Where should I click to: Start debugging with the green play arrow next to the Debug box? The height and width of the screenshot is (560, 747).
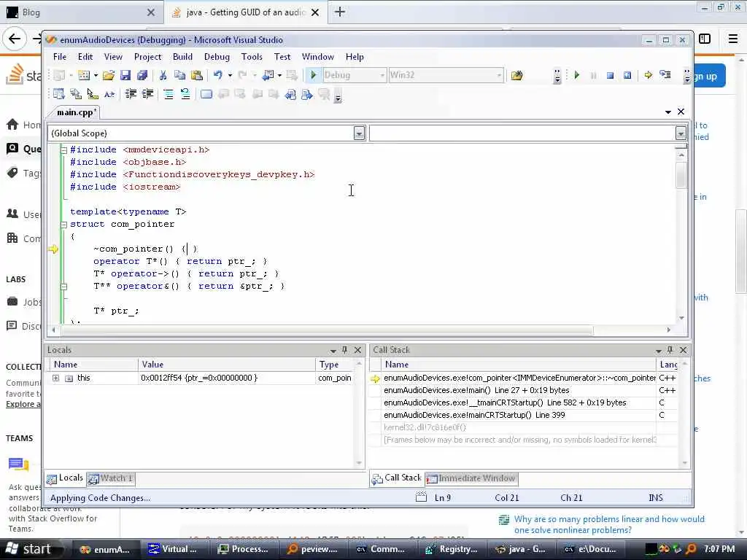click(x=314, y=75)
